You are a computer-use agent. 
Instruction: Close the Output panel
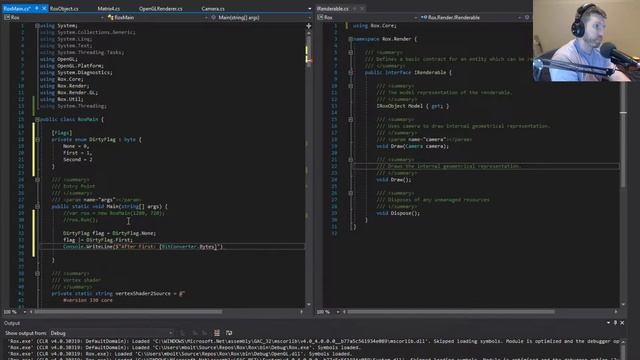pos(622,323)
